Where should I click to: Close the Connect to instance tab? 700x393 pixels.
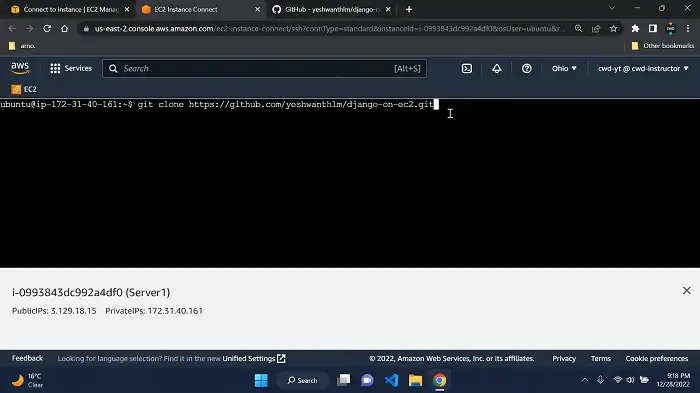click(127, 9)
